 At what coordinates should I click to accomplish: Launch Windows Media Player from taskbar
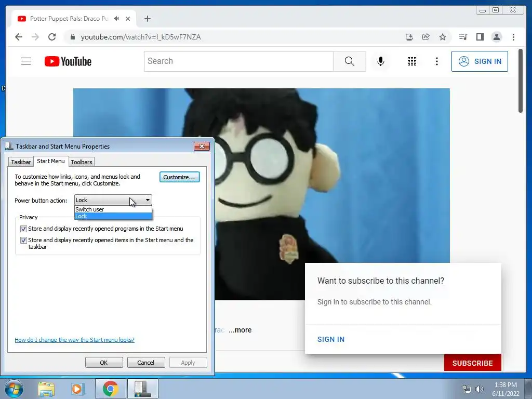coord(77,389)
